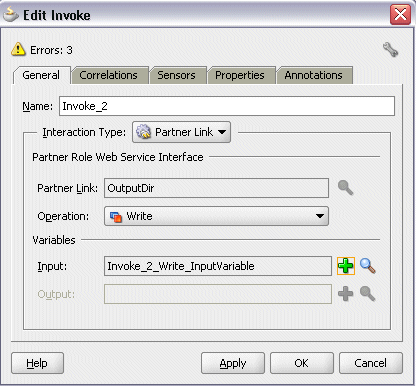416x386 pixels.
Task: Click the Partner Link field OutputDir
Action: pos(216,188)
